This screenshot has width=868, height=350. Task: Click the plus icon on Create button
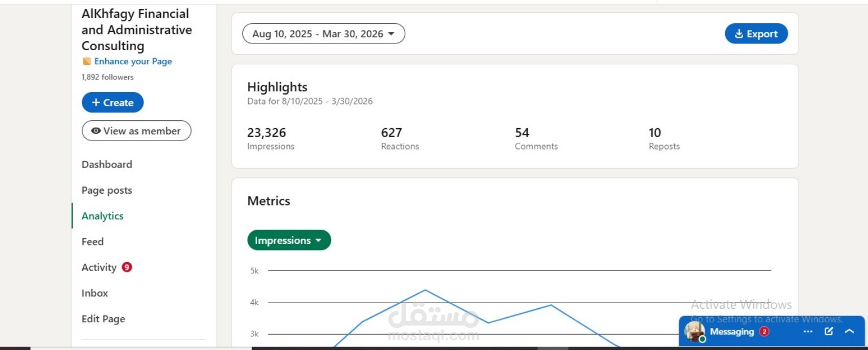pos(96,103)
